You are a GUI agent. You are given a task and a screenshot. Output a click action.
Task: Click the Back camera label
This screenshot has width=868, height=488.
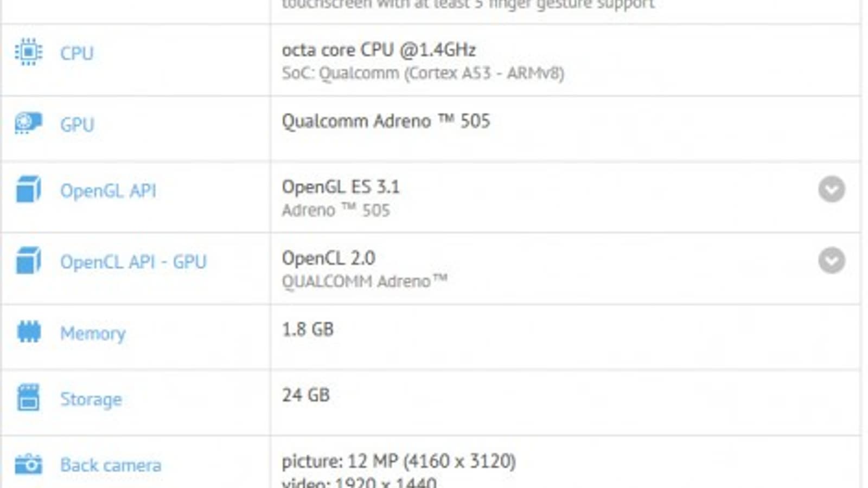pyautogui.click(x=111, y=465)
